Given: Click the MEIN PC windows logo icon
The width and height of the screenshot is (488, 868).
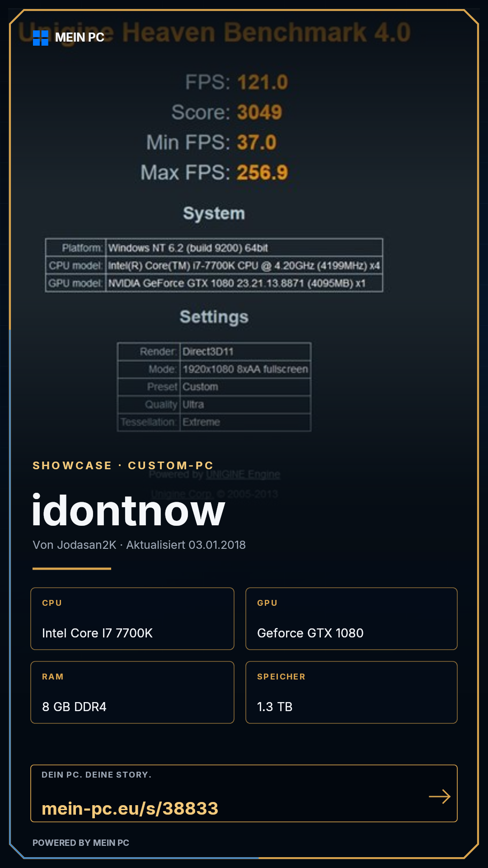Looking at the screenshot, I should (41, 38).
